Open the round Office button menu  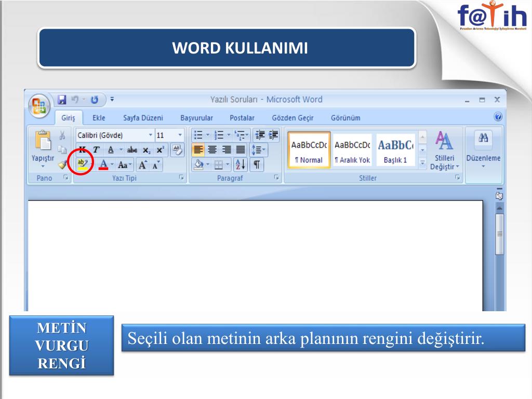point(39,105)
